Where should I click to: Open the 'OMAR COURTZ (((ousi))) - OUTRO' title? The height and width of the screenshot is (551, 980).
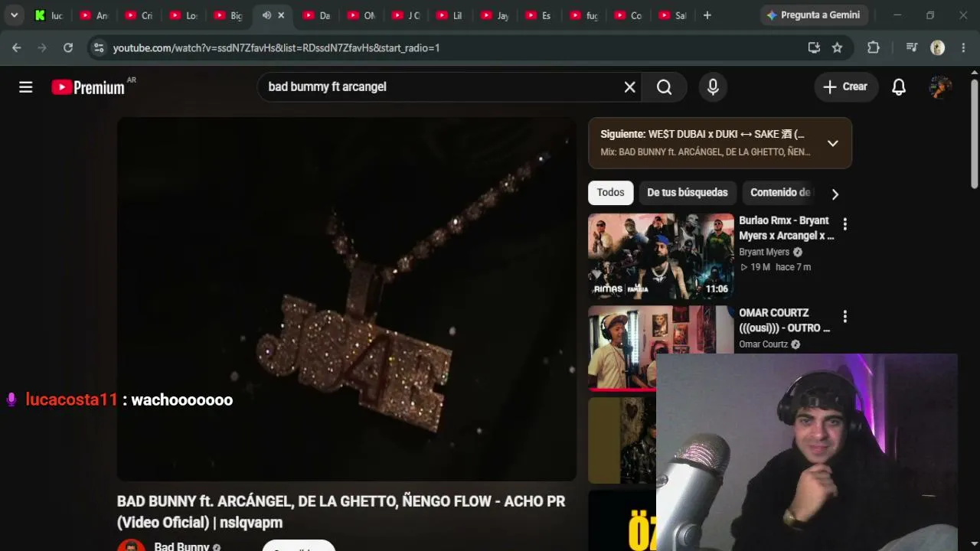[785, 321]
